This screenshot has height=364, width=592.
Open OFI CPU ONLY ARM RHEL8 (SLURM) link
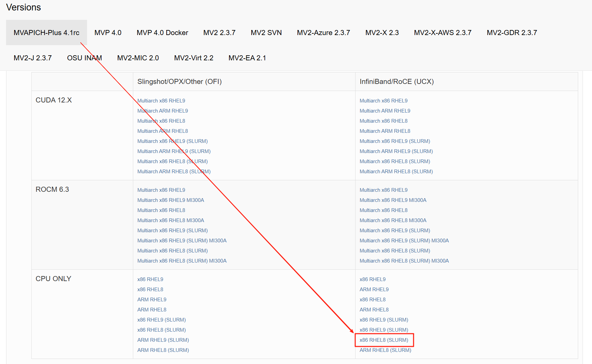[x=163, y=350]
